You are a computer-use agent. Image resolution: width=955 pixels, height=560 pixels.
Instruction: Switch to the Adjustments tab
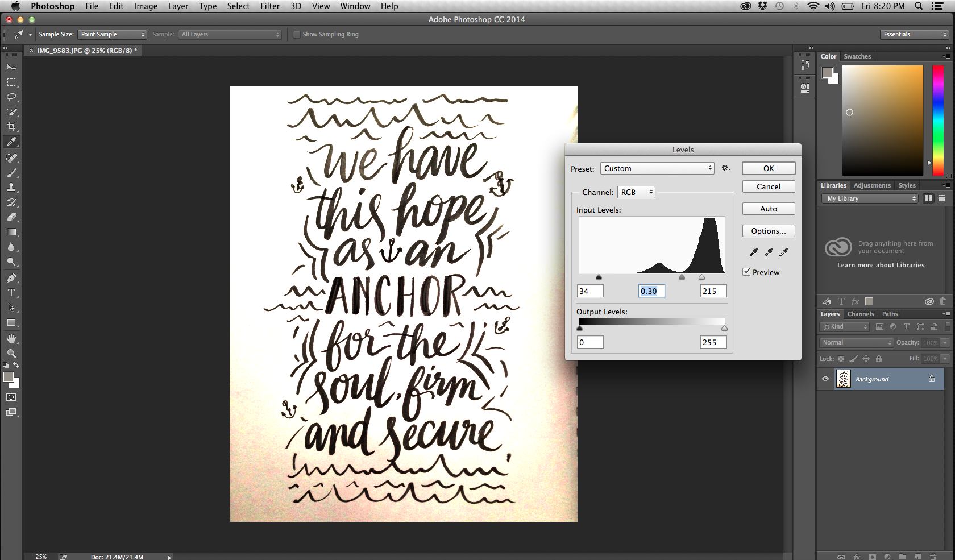872,185
